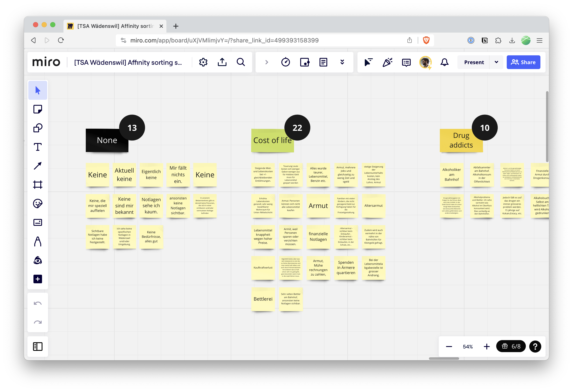This screenshot has height=392, width=573.
Task: Click the miro logo
Action: point(46,62)
